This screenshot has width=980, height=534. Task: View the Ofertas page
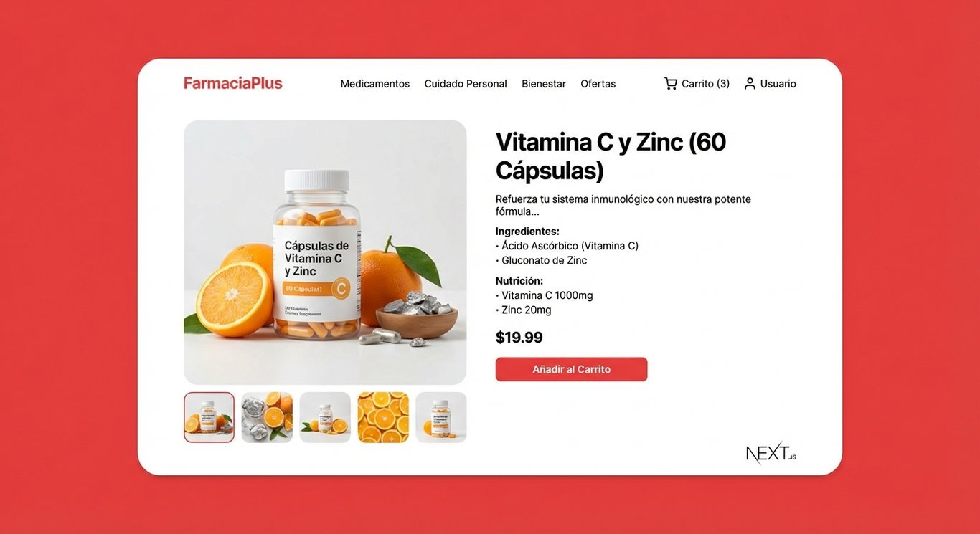[x=598, y=84]
